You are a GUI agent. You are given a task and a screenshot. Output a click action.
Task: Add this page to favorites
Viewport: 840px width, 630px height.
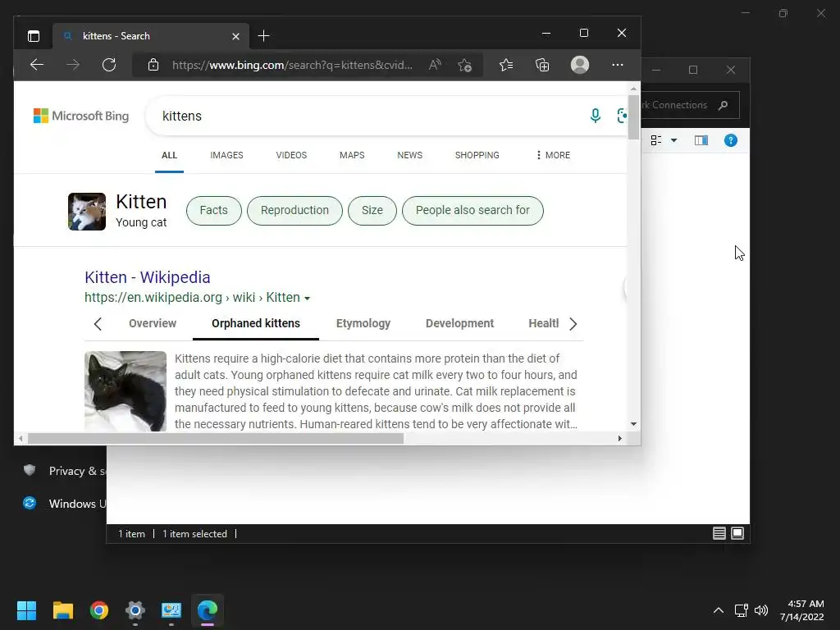pyautogui.click(x=464, y=65)
